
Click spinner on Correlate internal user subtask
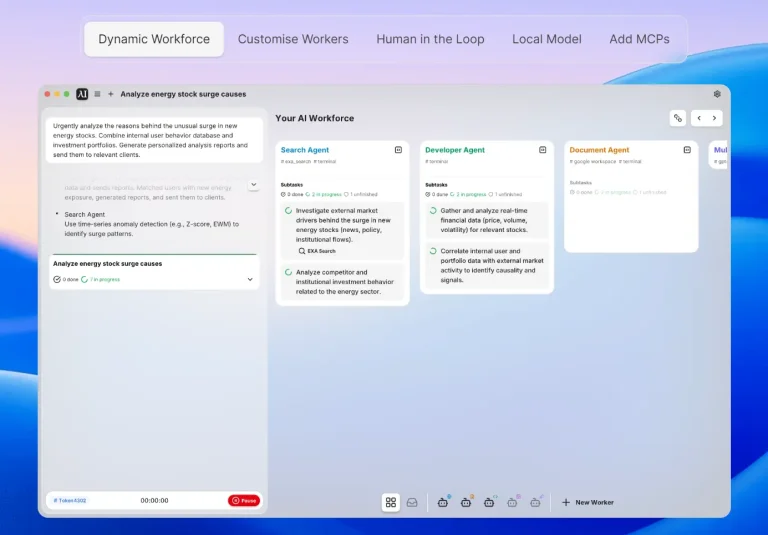433,251
